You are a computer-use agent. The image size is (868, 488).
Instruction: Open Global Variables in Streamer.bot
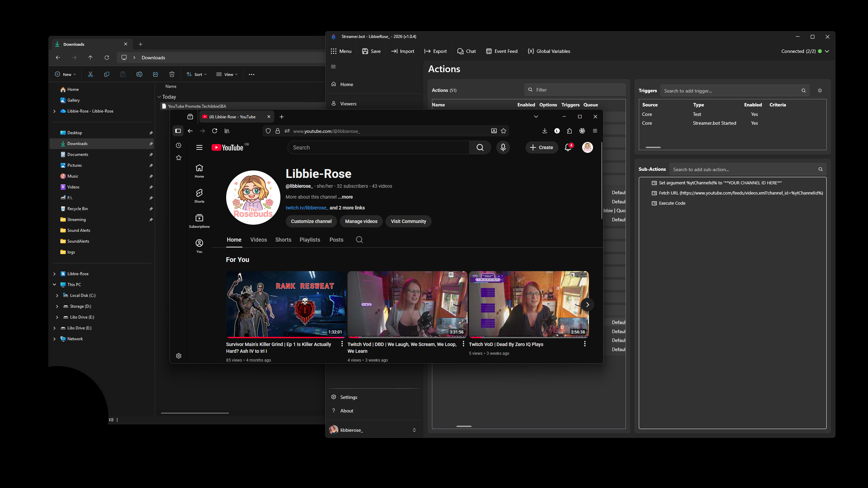[549, 51]
